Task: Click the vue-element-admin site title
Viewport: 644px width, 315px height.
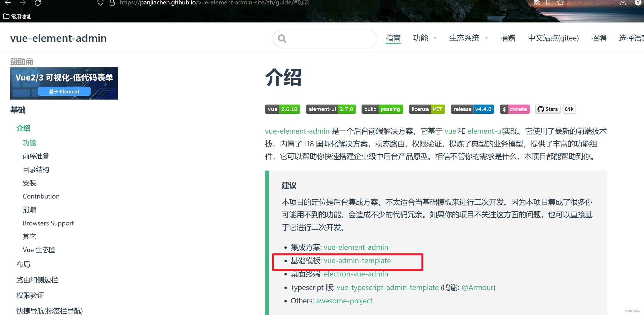Action: click(59, 38)
